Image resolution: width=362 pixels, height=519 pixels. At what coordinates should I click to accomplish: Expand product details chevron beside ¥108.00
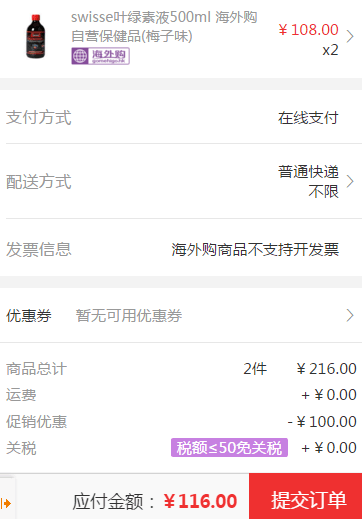(350, 36)
